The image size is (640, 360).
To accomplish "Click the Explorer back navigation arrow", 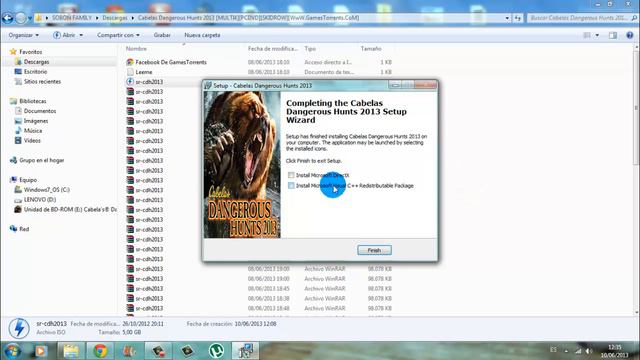I will pos(7,18).
